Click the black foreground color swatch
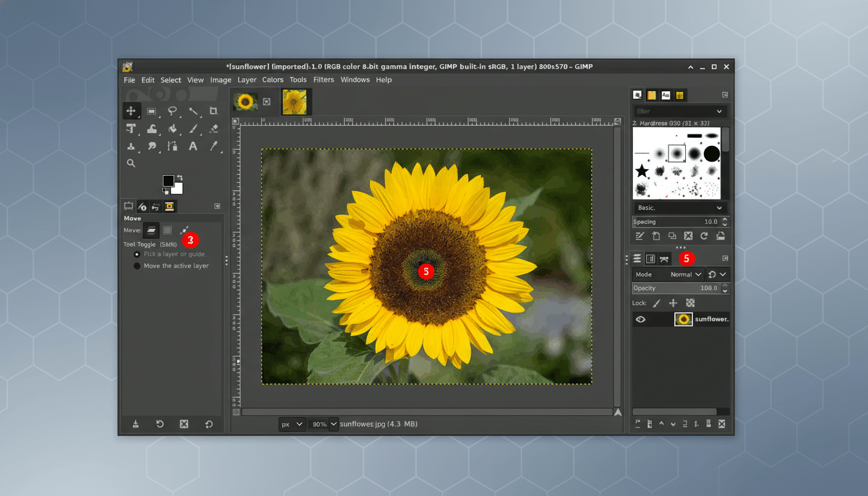 click(x=170, y=181)
